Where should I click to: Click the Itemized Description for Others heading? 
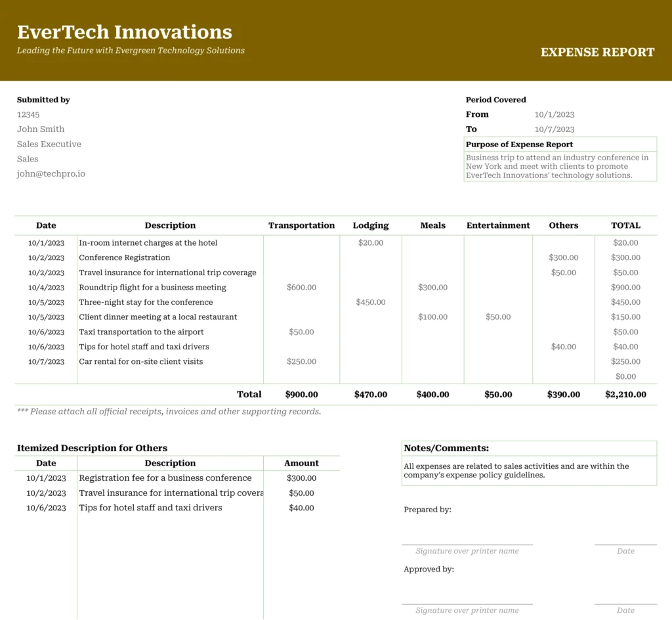pos(92,448)
